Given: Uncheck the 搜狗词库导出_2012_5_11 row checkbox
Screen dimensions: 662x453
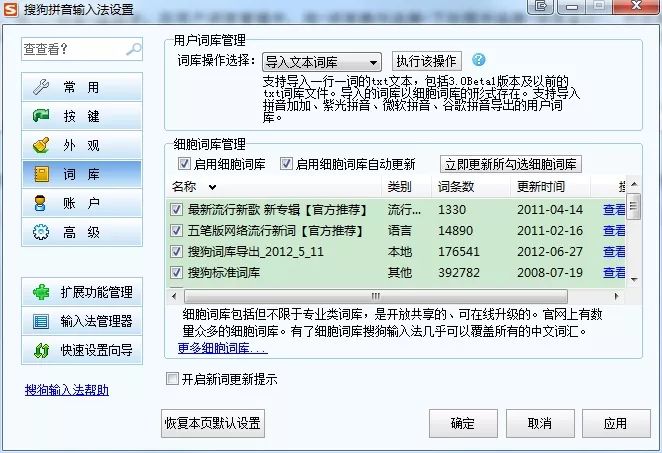Looking at the screenshot, I should coord(176,252).
